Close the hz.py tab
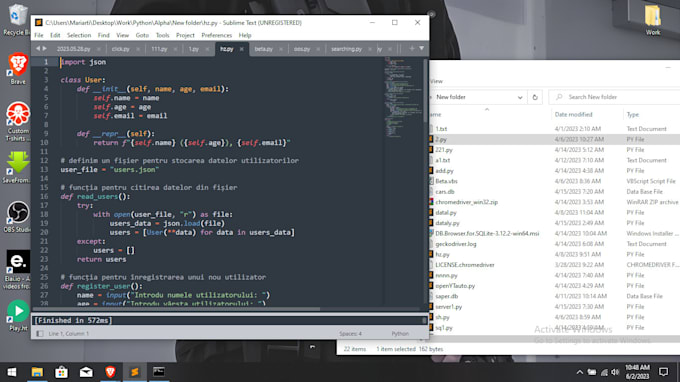 pos(242,49)
